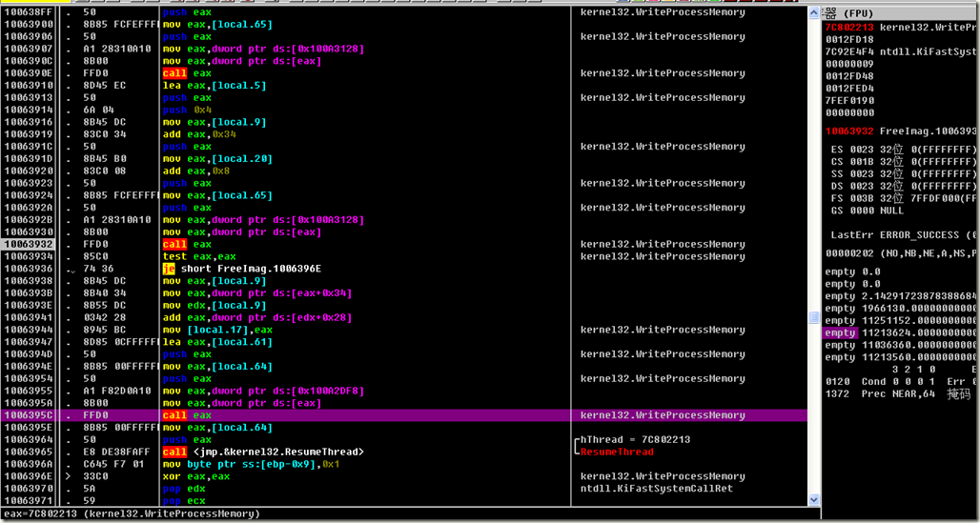The height and width of the screenshot is (523, 980).
Task: Click the CS 001B segment register row
Action: pyautogui.click(x=904, y=162)
